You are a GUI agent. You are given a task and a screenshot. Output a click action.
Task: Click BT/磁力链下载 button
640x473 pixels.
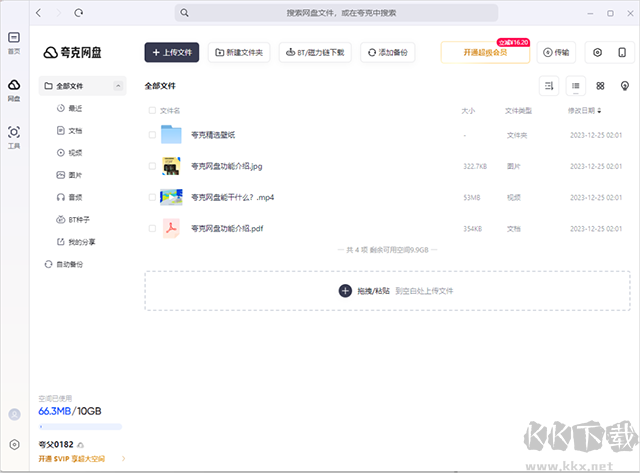point(315,52)
